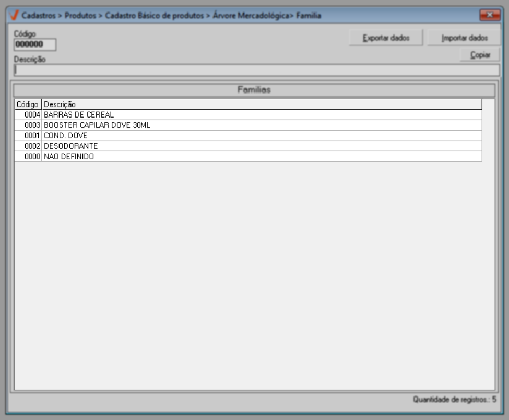The height and width of the screenshot is (420, 509).
Task: Click code cell 0002
Action: tap(28, 146)
